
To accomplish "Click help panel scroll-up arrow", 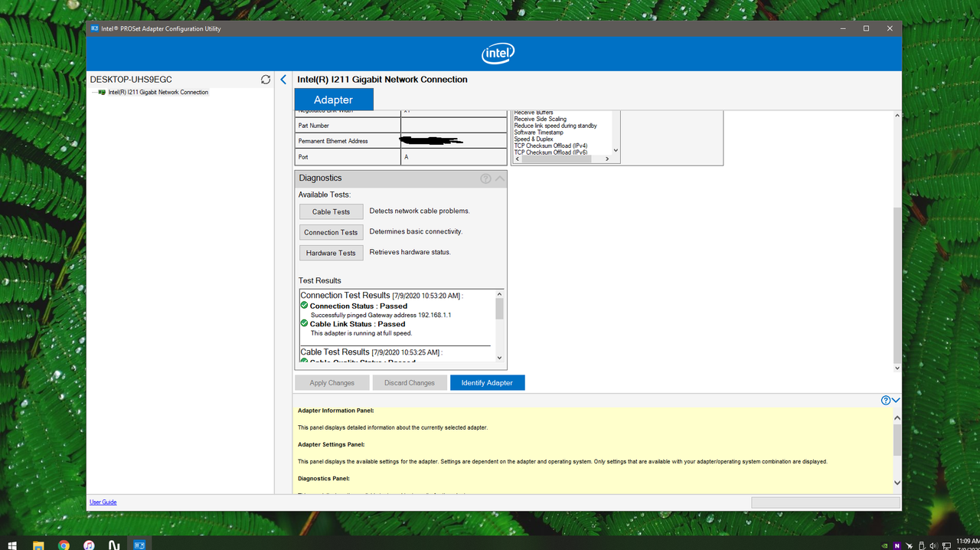I will 897,418.
